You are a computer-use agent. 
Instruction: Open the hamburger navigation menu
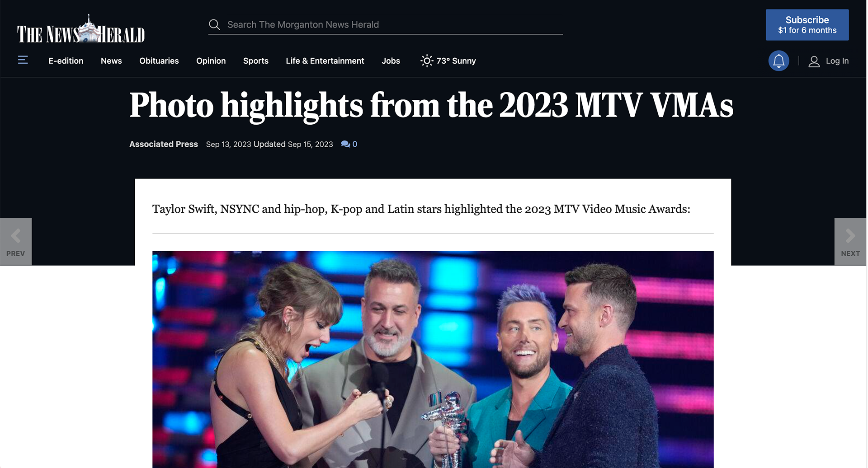point(23,60)
